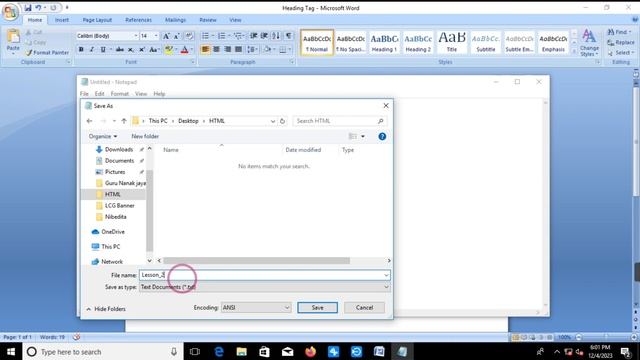The width and height of the screenshot is (640, 360).
Task: Undo using Word quick access toolbar
Action: click(38, 8)
